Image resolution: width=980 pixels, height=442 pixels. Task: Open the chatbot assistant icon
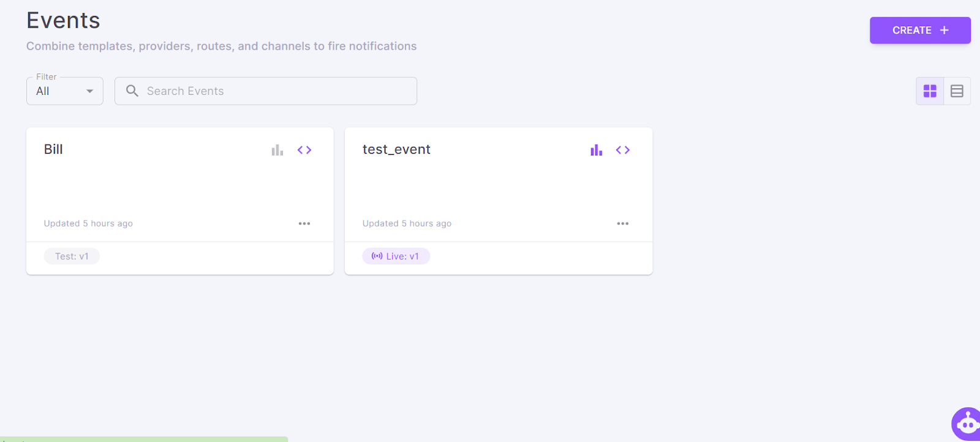tap(967, 423)
